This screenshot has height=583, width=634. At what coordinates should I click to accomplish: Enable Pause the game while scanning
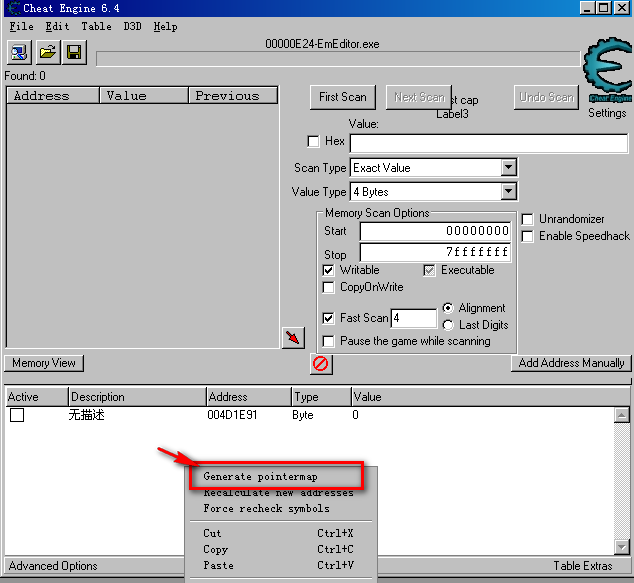[328, 341]
